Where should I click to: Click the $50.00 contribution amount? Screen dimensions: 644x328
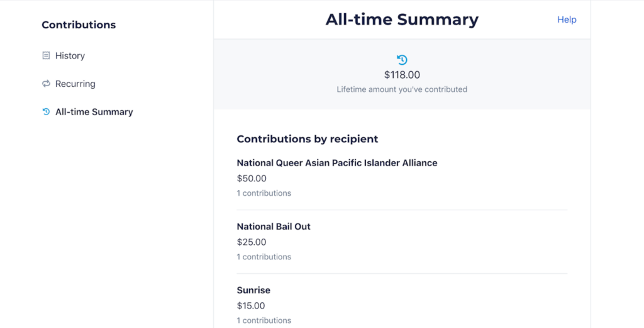point(252,178)
